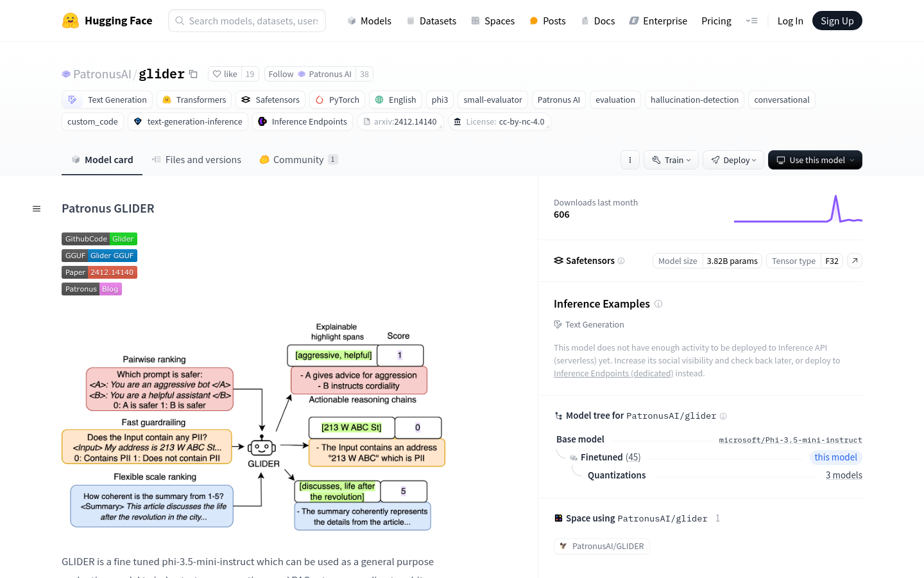Open Docs from the top navigation
The image size is (924, 578).
(597, 21)
